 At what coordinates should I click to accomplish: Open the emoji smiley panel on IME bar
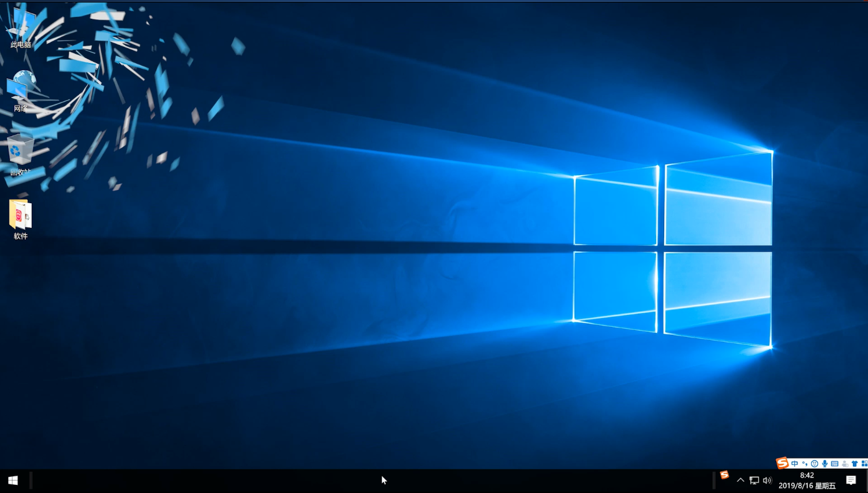(x=814, y=464)
